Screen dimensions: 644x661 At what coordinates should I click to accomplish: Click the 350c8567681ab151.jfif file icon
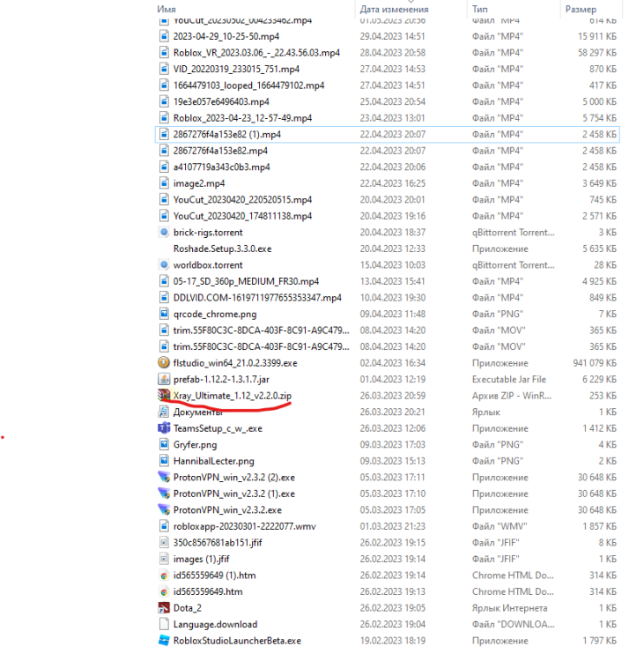(x=164, y=542)
